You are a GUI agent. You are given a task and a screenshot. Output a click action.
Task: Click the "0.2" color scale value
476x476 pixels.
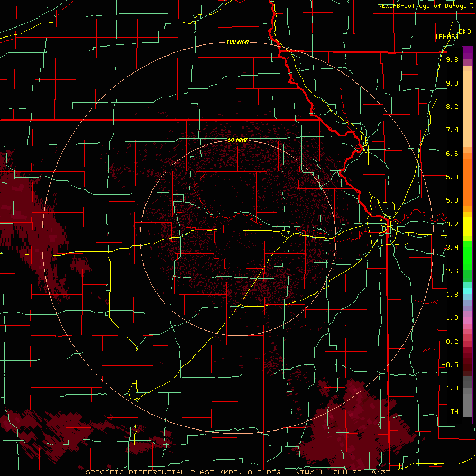coord(452,342)
